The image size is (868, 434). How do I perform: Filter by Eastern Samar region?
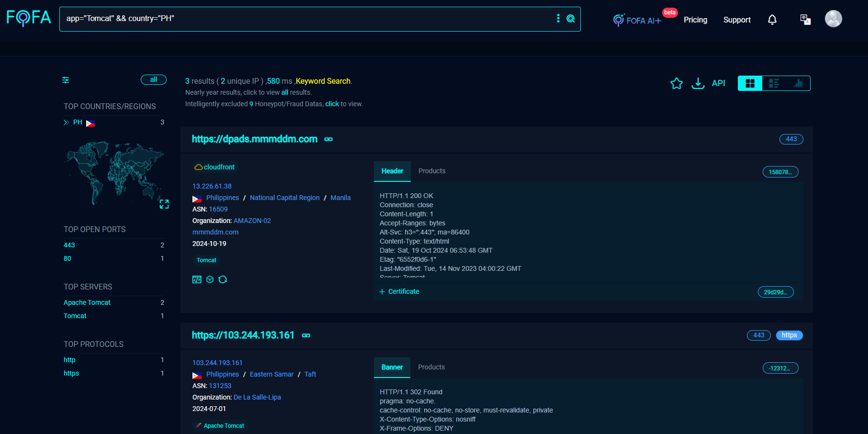[x=271, y=374]
